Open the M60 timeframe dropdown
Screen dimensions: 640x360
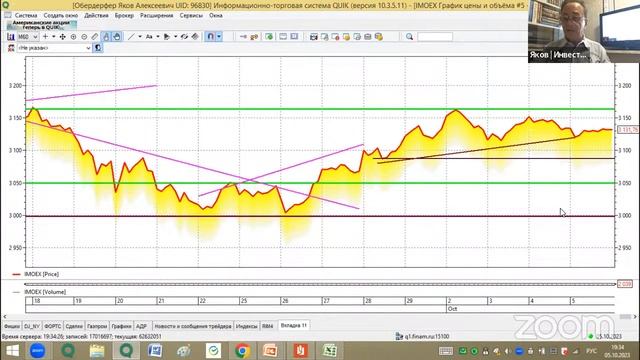tap(28, 37)
